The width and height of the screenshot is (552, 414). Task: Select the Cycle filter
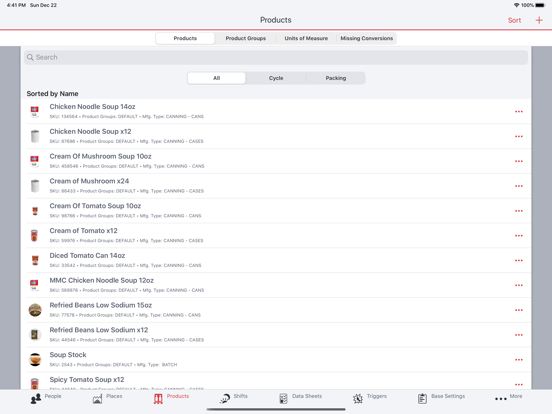(276, 78)
